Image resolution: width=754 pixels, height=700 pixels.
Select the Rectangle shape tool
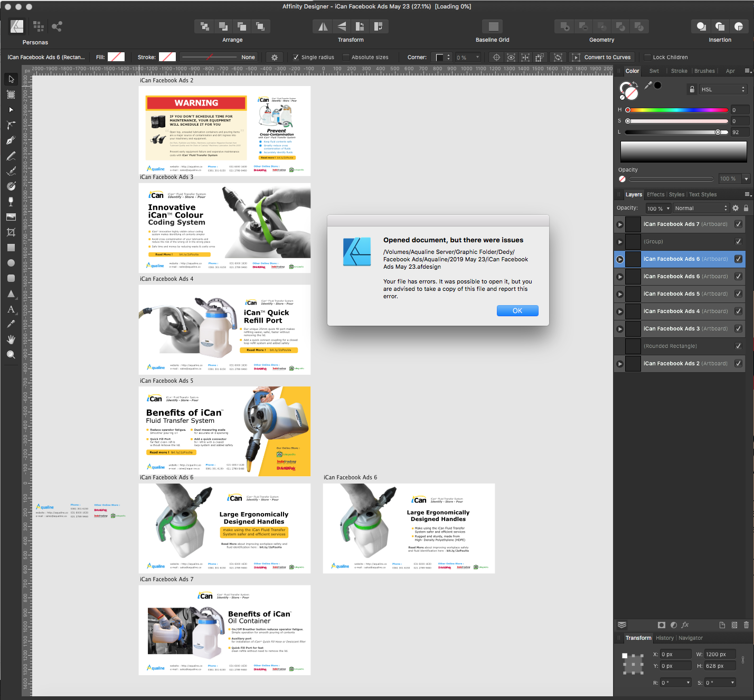[x=11, y=248]
